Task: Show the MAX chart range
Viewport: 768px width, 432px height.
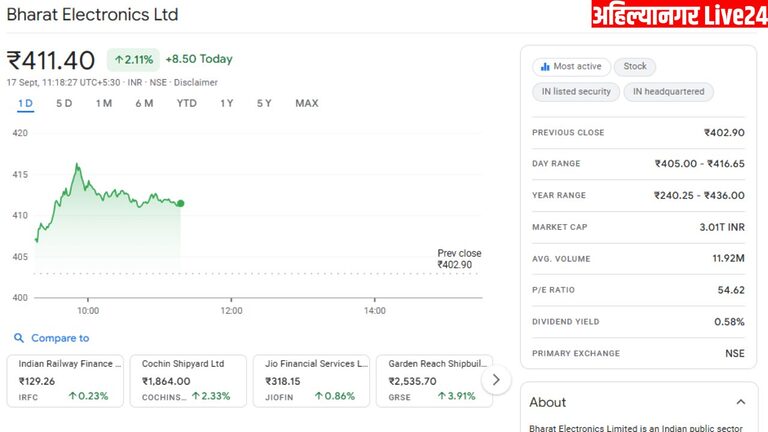Action: tap(307, 103)
